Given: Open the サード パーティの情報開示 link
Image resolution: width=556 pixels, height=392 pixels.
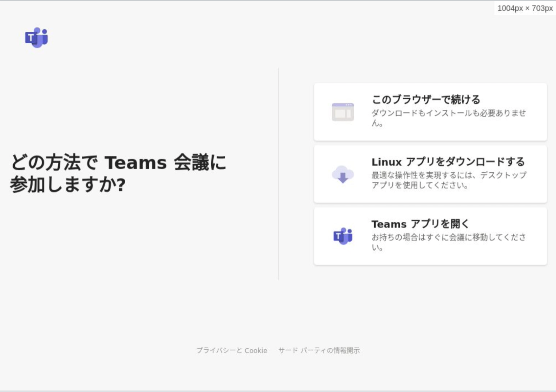Looking at the screenshot, I should [x=319, y=350].
